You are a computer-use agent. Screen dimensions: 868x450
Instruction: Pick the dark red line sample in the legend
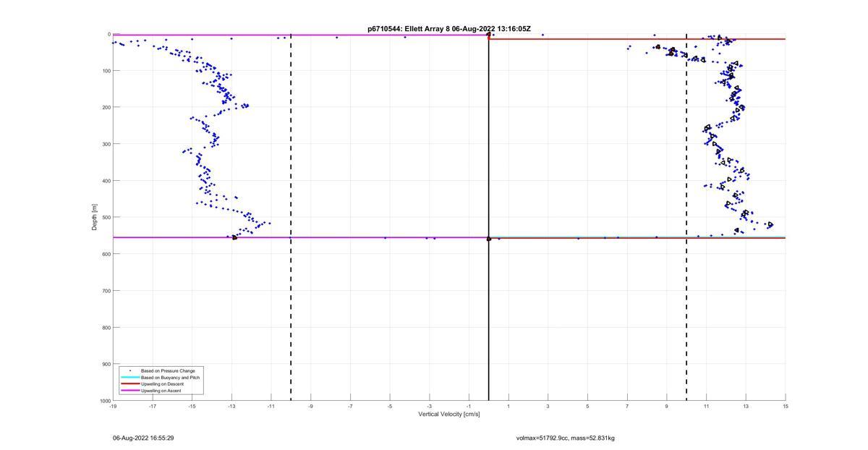[129, 384]
